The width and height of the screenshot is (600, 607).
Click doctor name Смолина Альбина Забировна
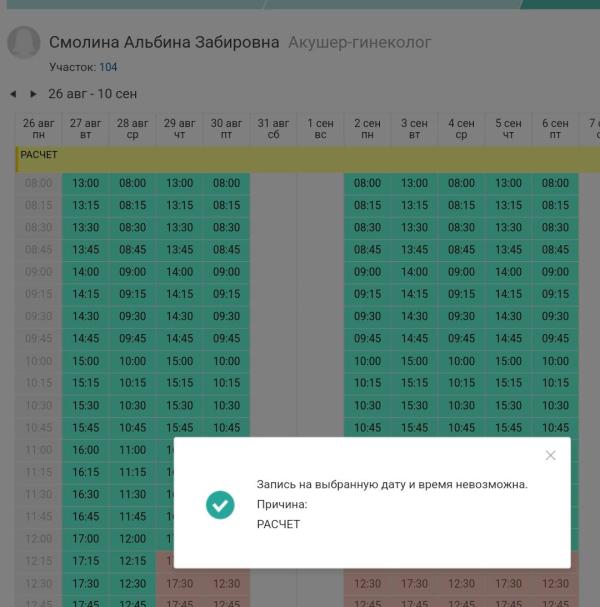point(165,42)
